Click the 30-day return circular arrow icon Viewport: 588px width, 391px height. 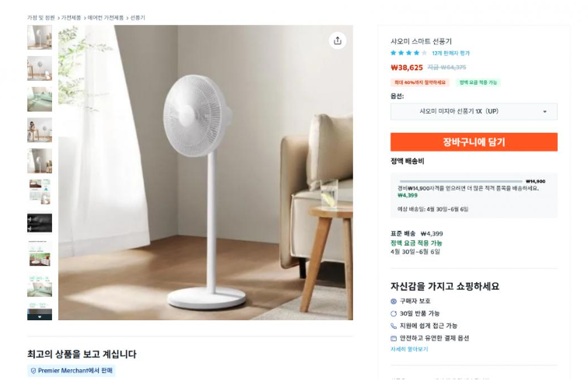tap(394, 313)
